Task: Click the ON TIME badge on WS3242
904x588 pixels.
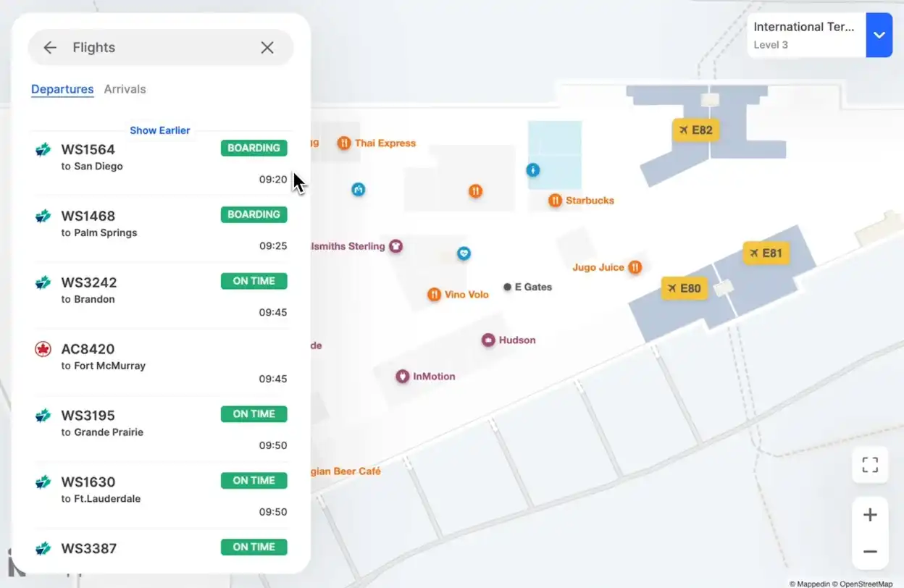Action: pos(254,281)
